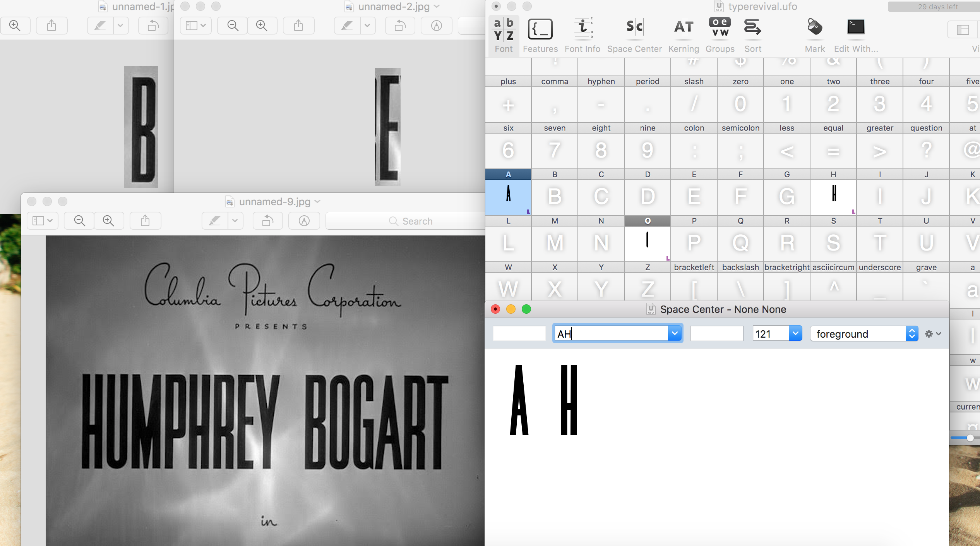Expand highlight options arrow in unnamed-9.jpg window
This screenshot has height=546, width=980.
pos(235,221)
